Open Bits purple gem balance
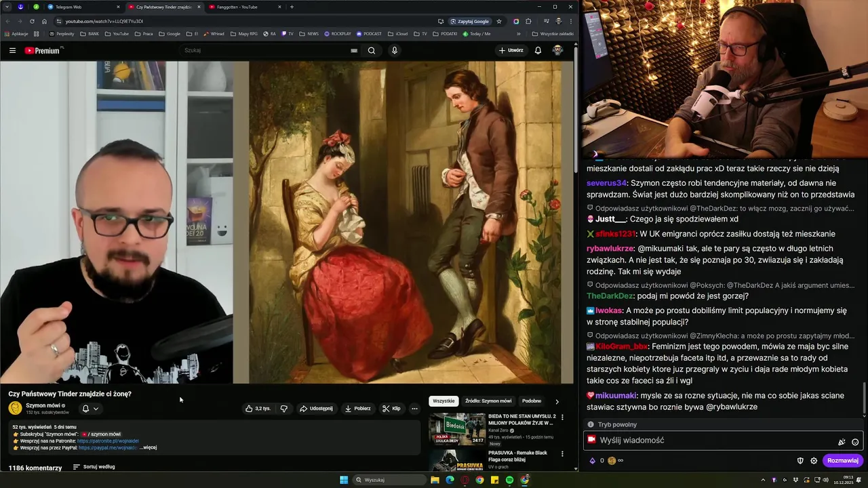868x488 pixels. tap(592, 461)
